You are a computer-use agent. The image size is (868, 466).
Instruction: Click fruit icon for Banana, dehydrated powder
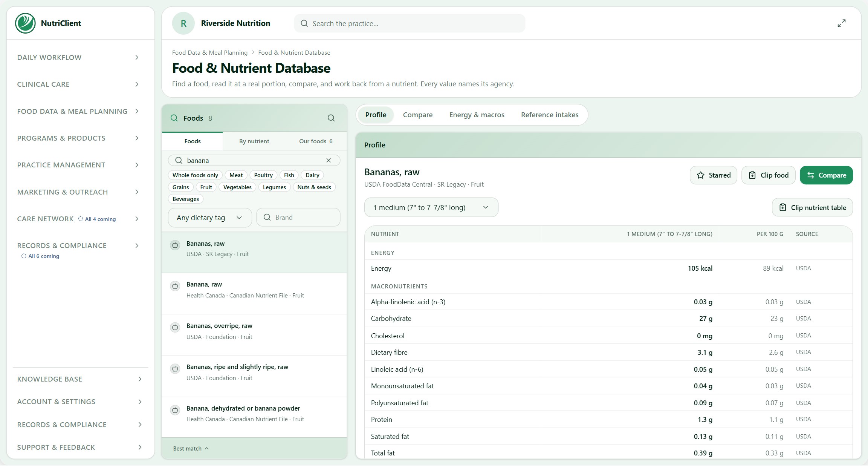175,410
